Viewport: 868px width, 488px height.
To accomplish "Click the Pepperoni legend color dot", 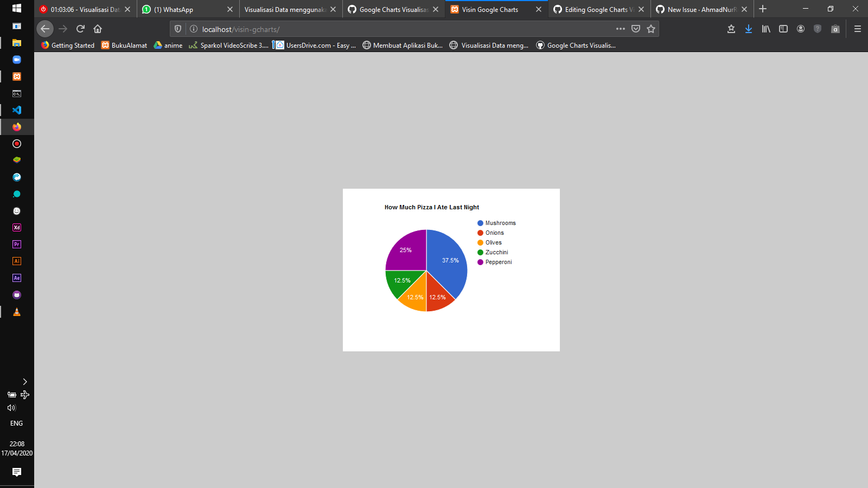I will (x=480, y=262).
